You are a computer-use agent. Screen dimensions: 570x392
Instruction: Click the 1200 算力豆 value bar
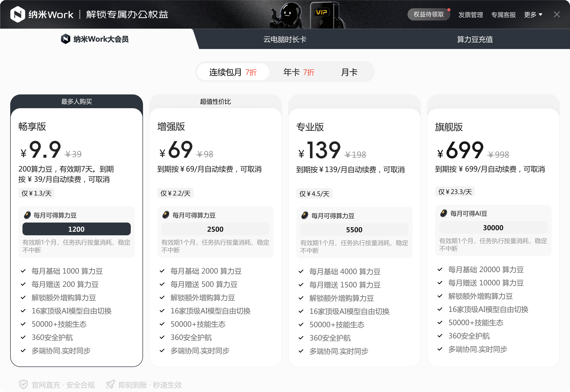pyautogui.click(x=77, y=229)
